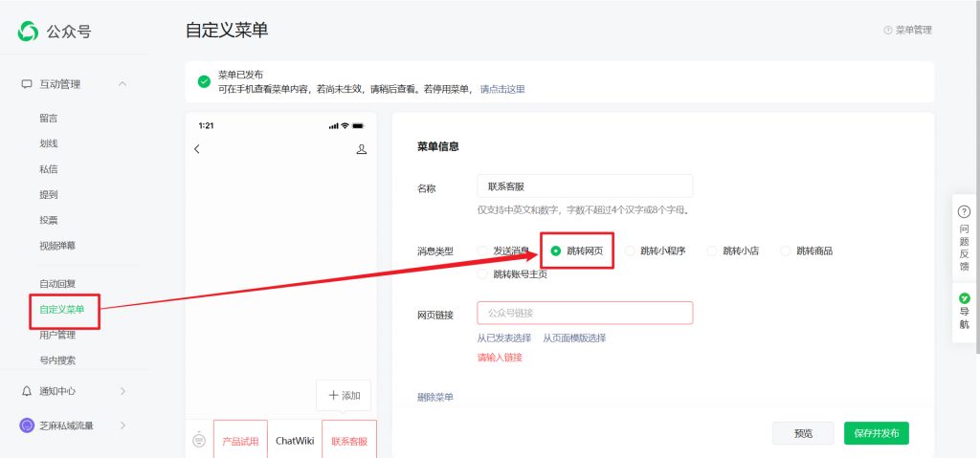Click the green check success icon
Viewport: 980px width, 458px height.
point(204,82)
